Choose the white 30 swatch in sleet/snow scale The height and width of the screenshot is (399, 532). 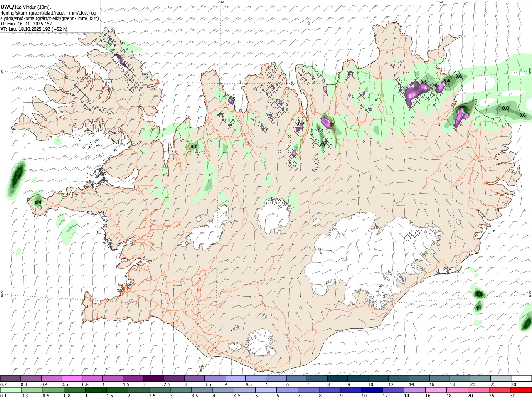point(521,378)
